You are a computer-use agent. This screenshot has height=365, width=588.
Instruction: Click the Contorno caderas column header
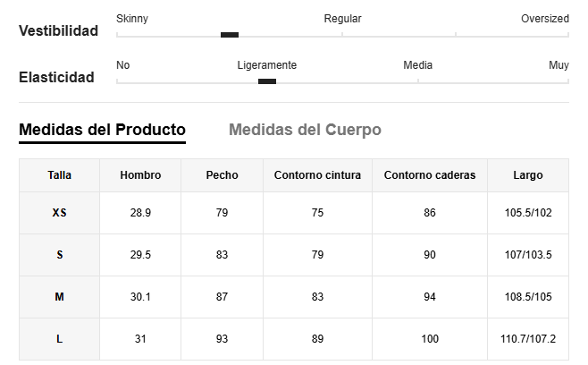(x=430, y=175)
